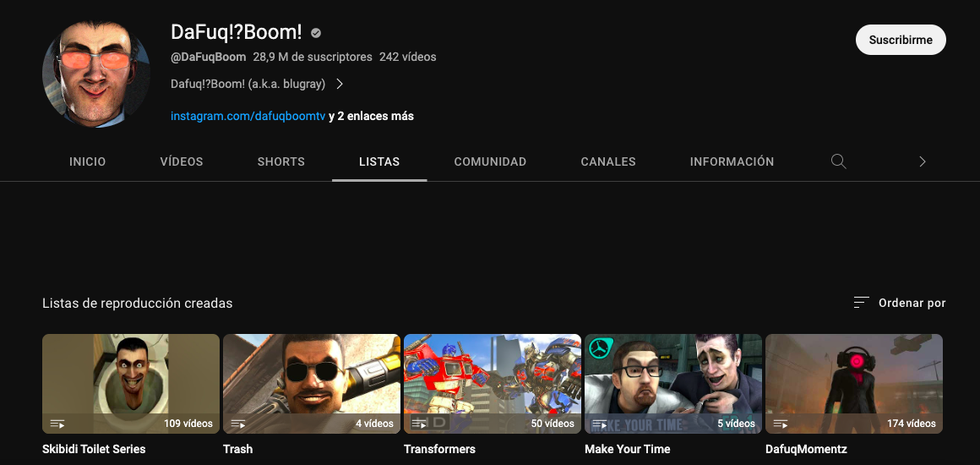Click playlist icon on Transformers thumbnail

[419, 424]
